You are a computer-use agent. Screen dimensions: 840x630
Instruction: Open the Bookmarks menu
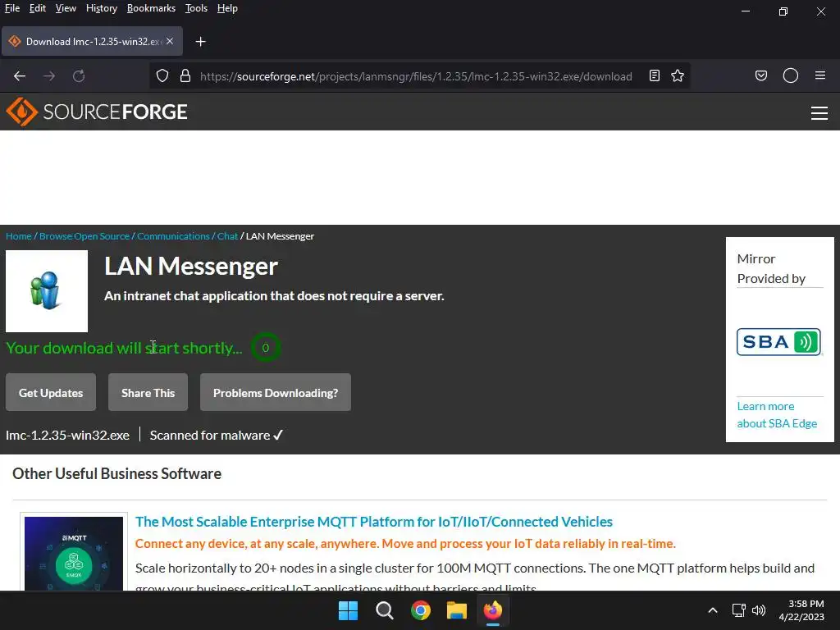(x=151, y=8)
